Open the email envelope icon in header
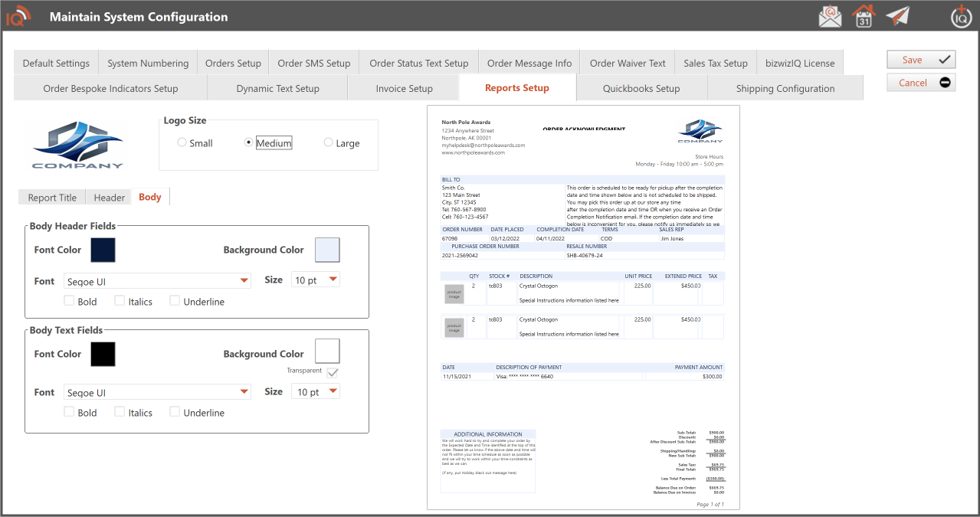Screen dimensions: 980x517 click(x=830, y=16)
